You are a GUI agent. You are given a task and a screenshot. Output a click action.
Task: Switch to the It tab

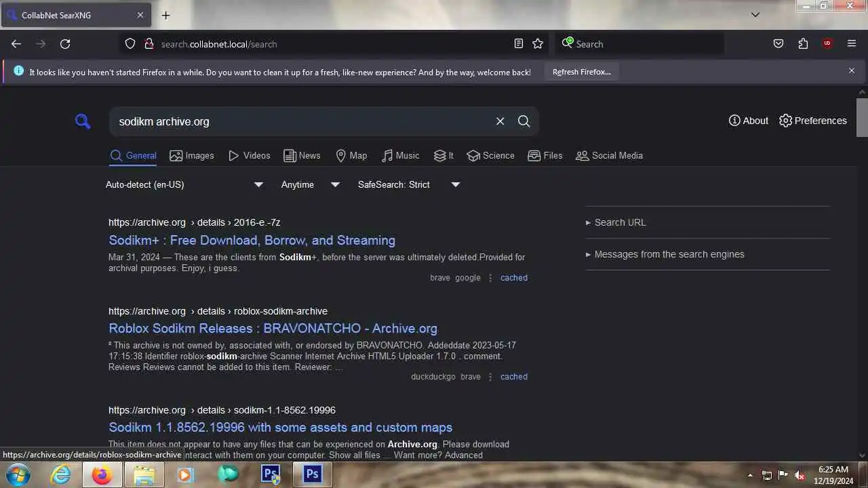[444, 156]
